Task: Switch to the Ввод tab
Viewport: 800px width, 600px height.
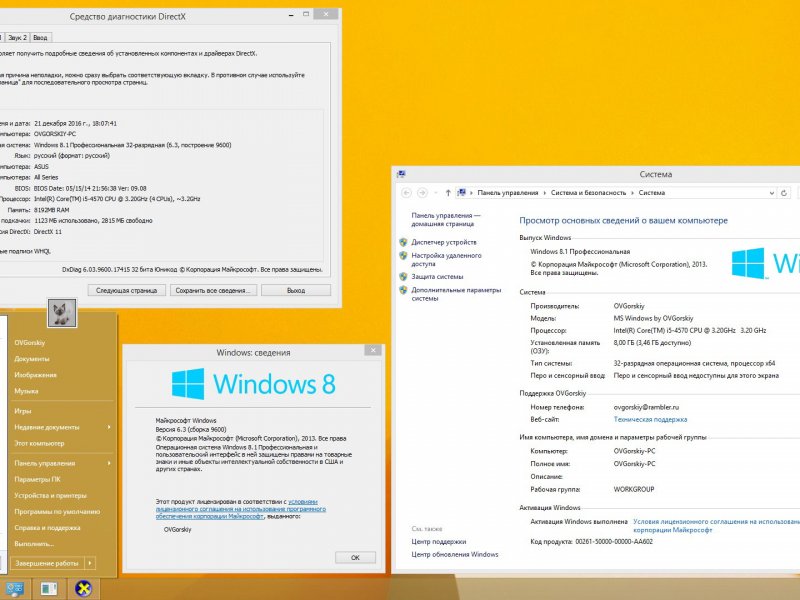Action: click(40, 38)
